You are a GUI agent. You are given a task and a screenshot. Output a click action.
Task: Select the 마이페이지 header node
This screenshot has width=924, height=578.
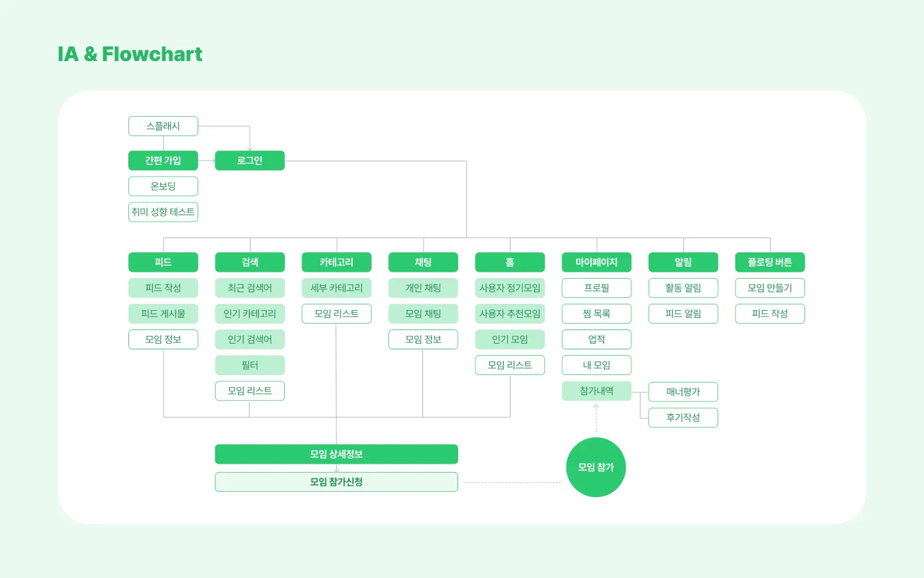(x=596, y=262)
